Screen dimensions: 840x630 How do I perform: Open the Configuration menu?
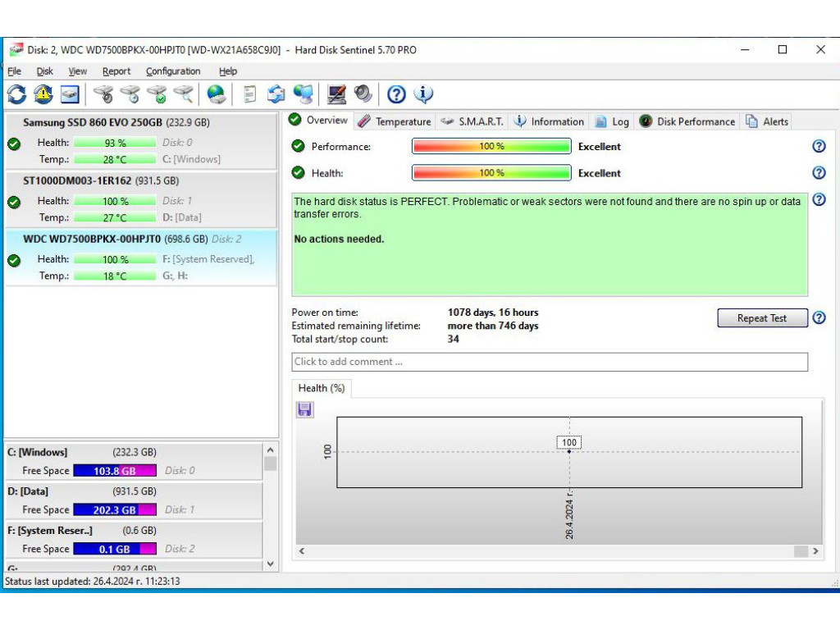click(x=173, y=71)
